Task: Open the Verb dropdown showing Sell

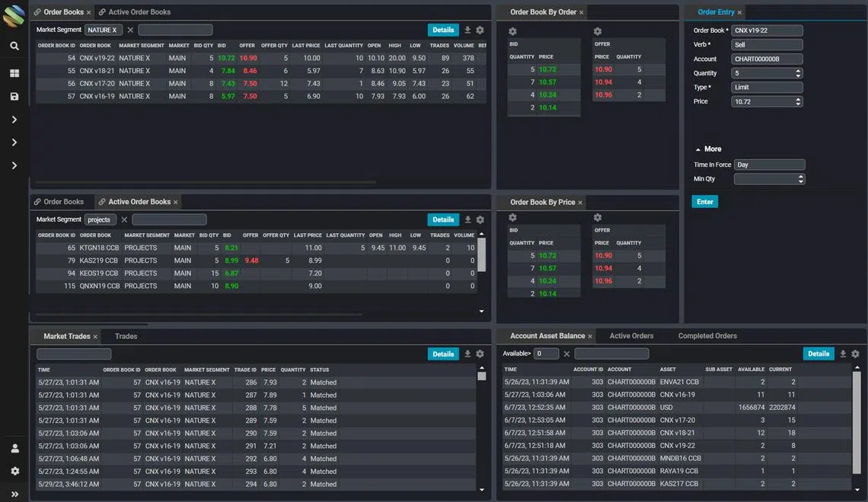Action: (767, 45)
